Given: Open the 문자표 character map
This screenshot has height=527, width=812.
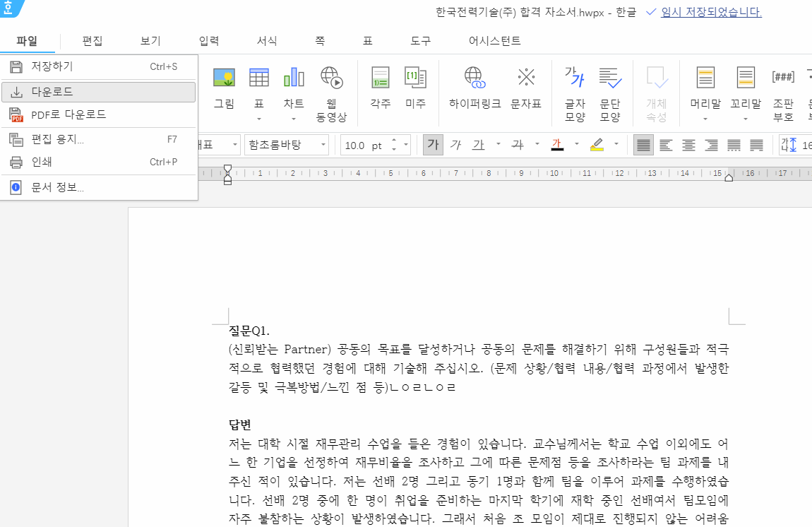Looking at the screenshot, I should point(526,88).
